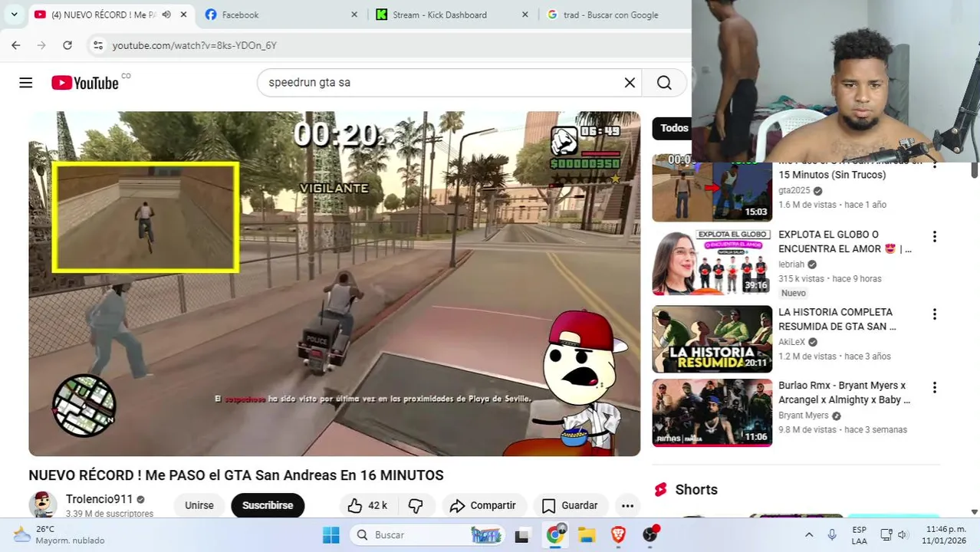
Task: Open 'Burlao Rmx - Bryant Myers x Arcangel' title
Action: pos(844,393)
